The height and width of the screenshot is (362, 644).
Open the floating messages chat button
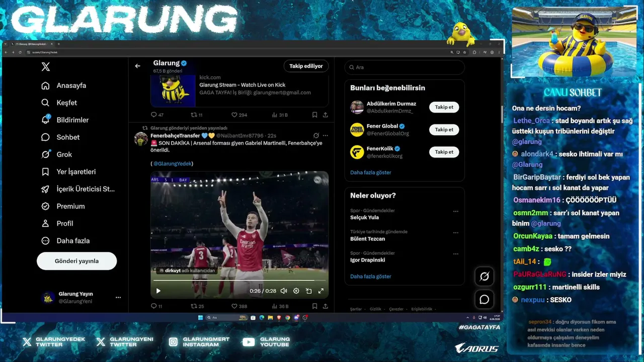pyautogui.click(x=485, y=300)
